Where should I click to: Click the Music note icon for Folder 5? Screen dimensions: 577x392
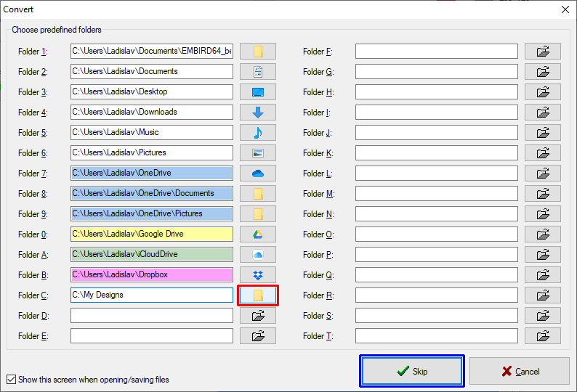click(258, 132)
